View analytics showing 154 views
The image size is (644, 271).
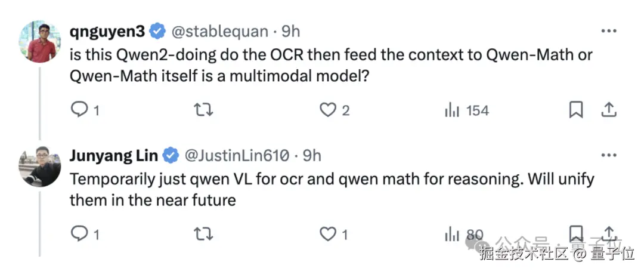point(451,110)
